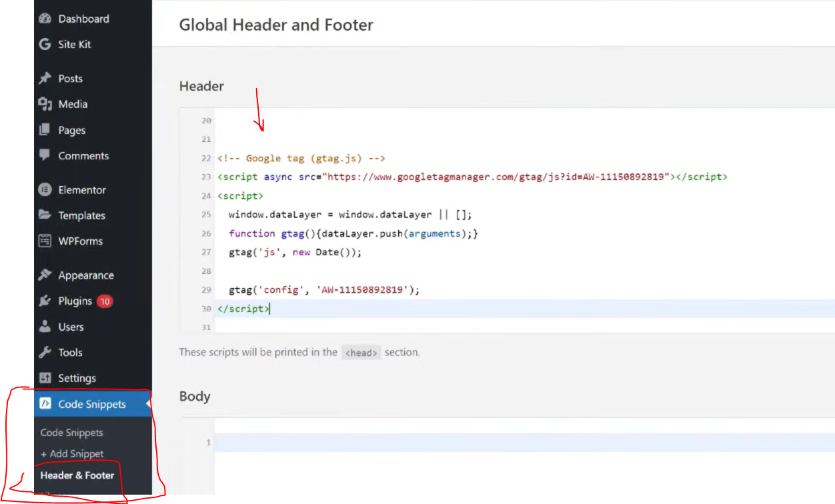Click the + Add Snippet link
This screenshot has width=835, height=504.
point(72,454)
